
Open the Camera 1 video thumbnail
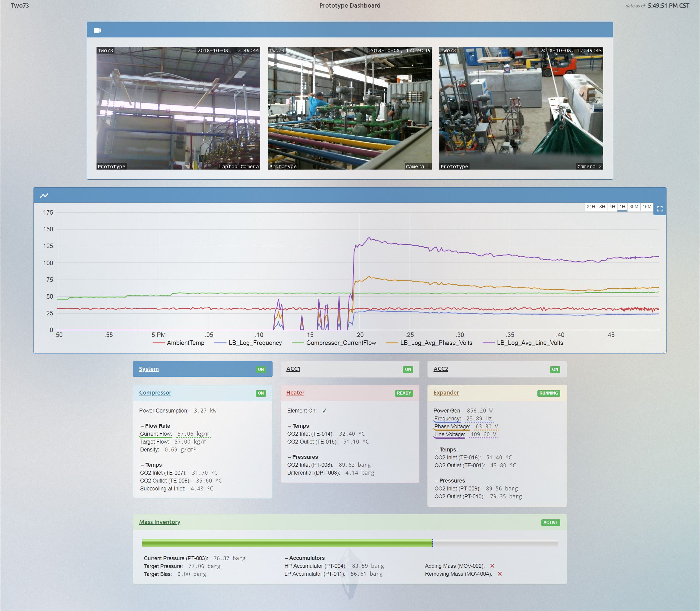tap(350, 108)
